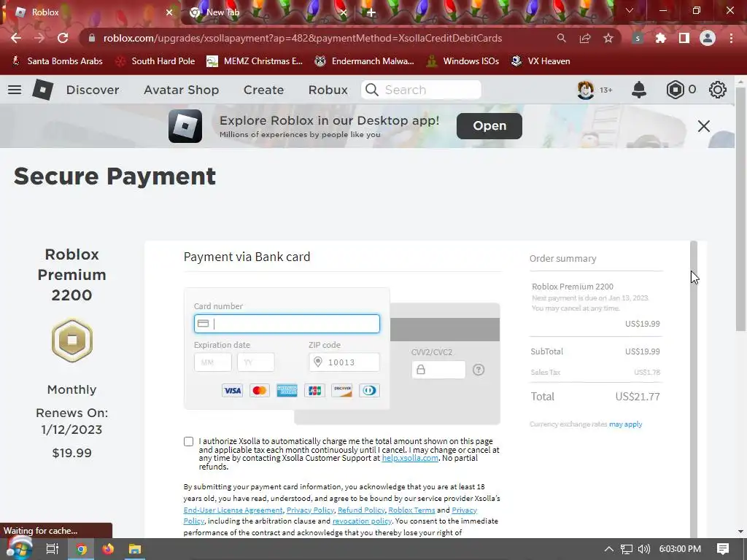Screen dimensions: 747x560
Task: Open the Refund Policy link
Action: (361, 510)
